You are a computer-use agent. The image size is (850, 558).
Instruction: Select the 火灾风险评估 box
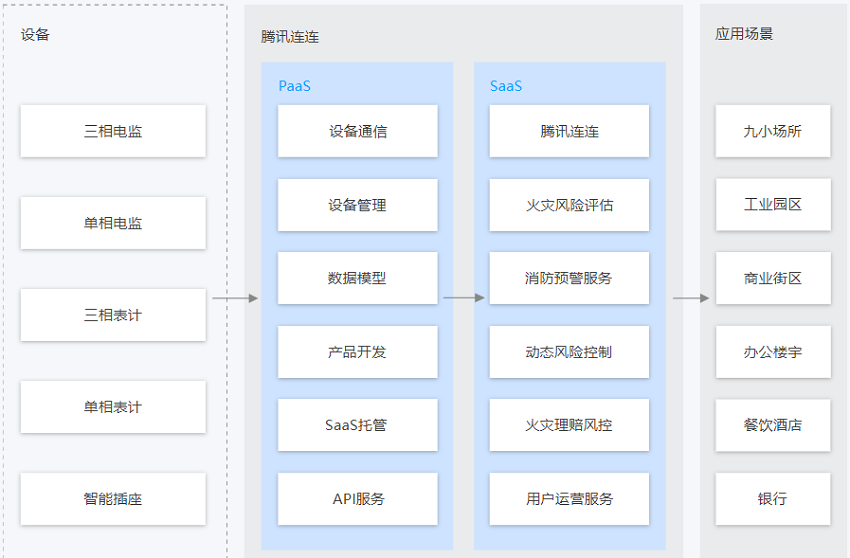(569, 205)
